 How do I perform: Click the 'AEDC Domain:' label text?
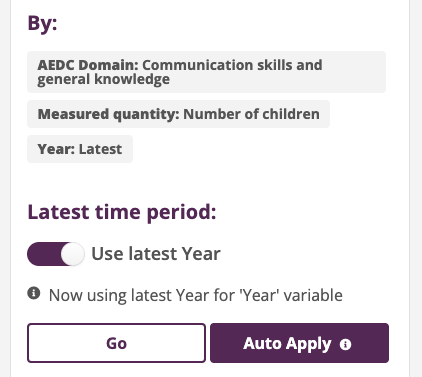click(88, 65)
